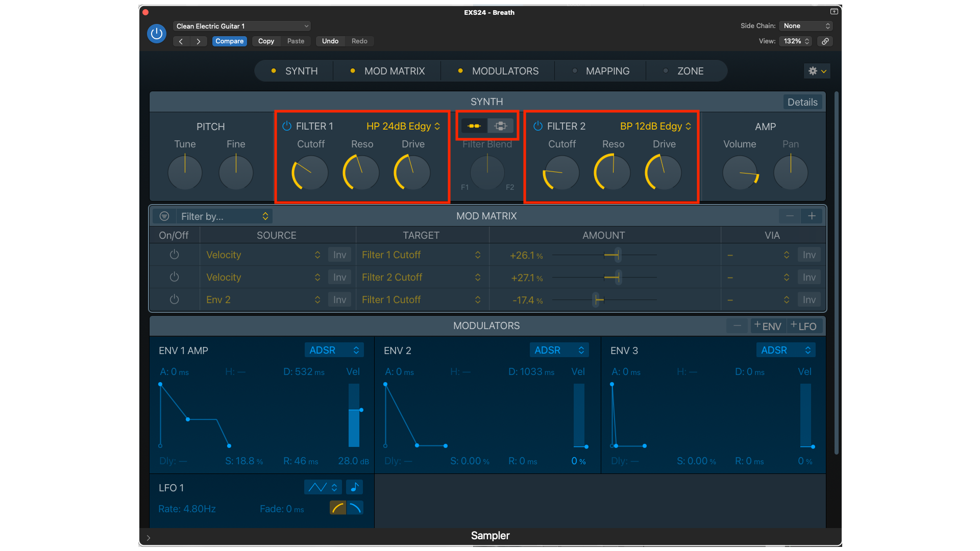The width and height of the screenshot is (980, 551).
Task: Click the plugin power bypass button
Action: coord(157,34)
